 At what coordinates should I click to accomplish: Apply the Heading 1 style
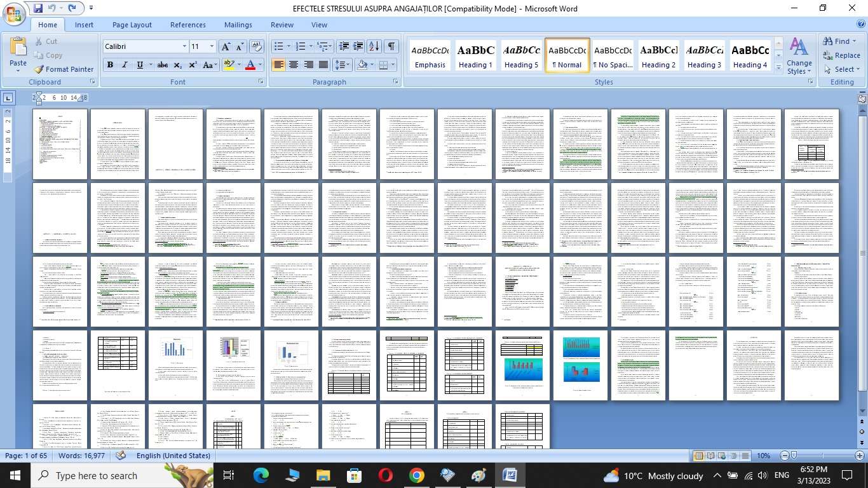[x=476, y=56]
